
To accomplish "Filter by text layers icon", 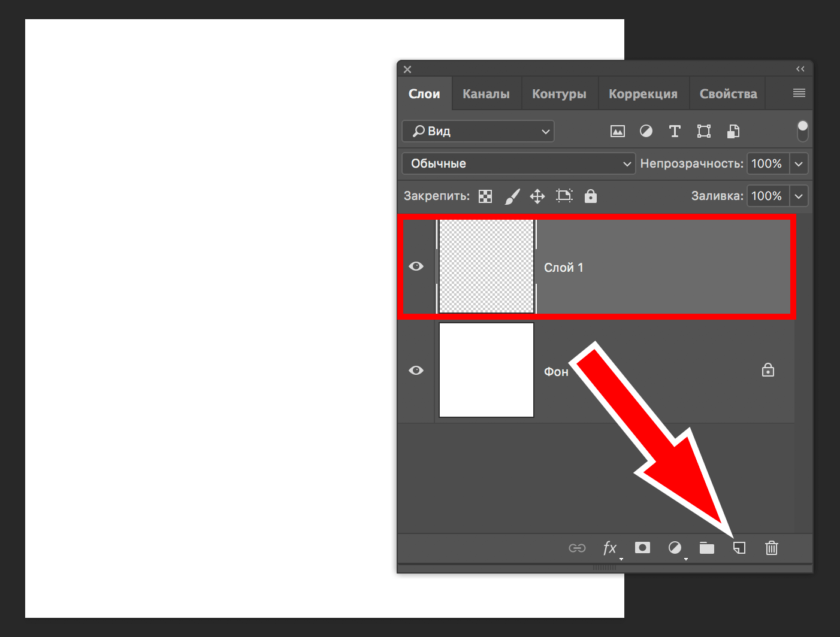I will 675,131.
